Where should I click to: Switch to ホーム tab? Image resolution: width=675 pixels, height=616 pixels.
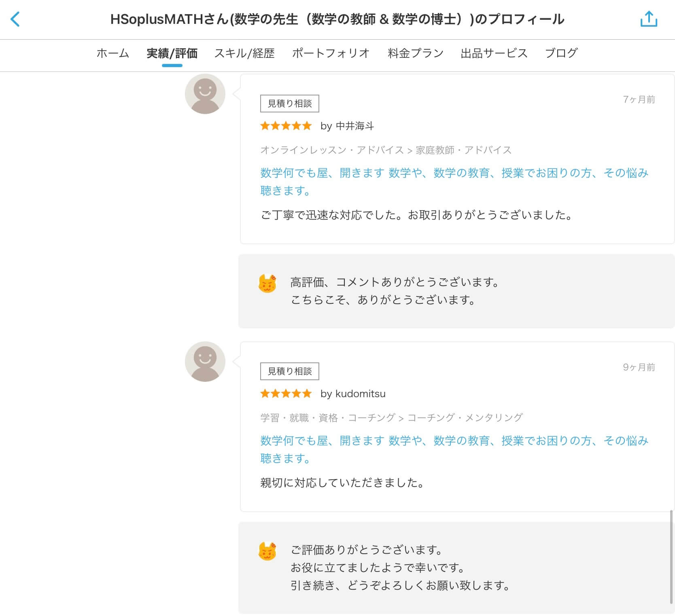pos(112,53)
